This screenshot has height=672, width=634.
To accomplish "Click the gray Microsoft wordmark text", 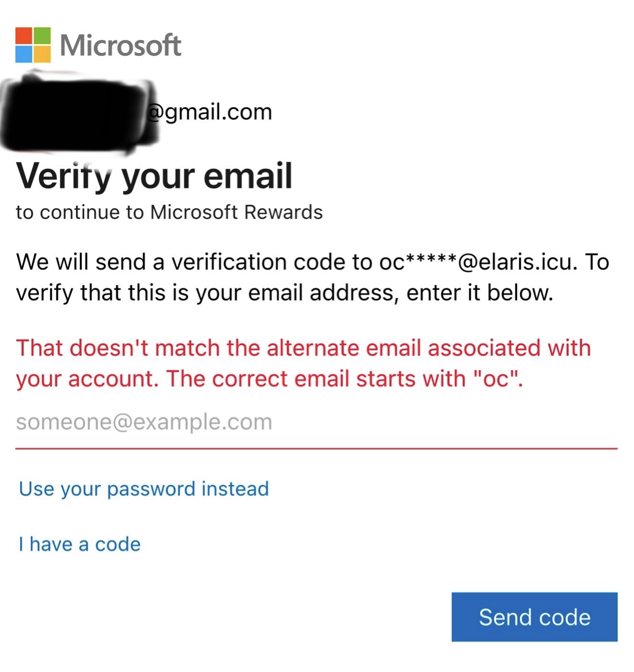I will (120, 46).
